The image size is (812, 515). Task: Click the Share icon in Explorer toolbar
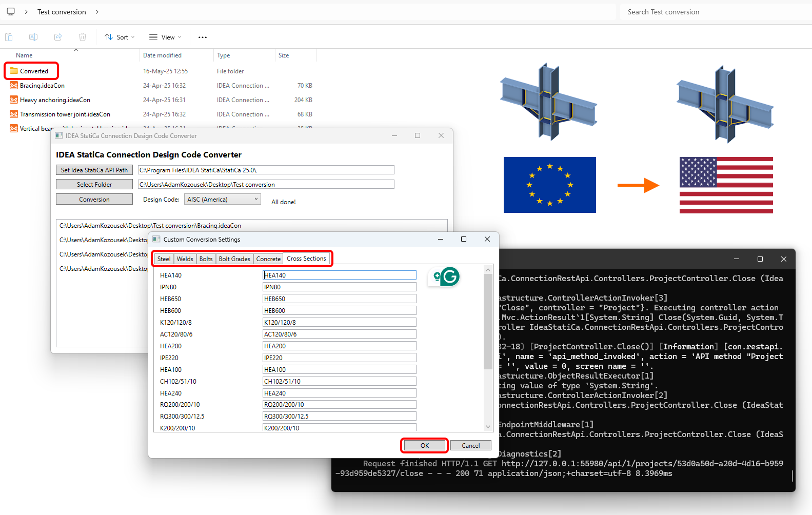pyautogui.click(x=58, y=37)
